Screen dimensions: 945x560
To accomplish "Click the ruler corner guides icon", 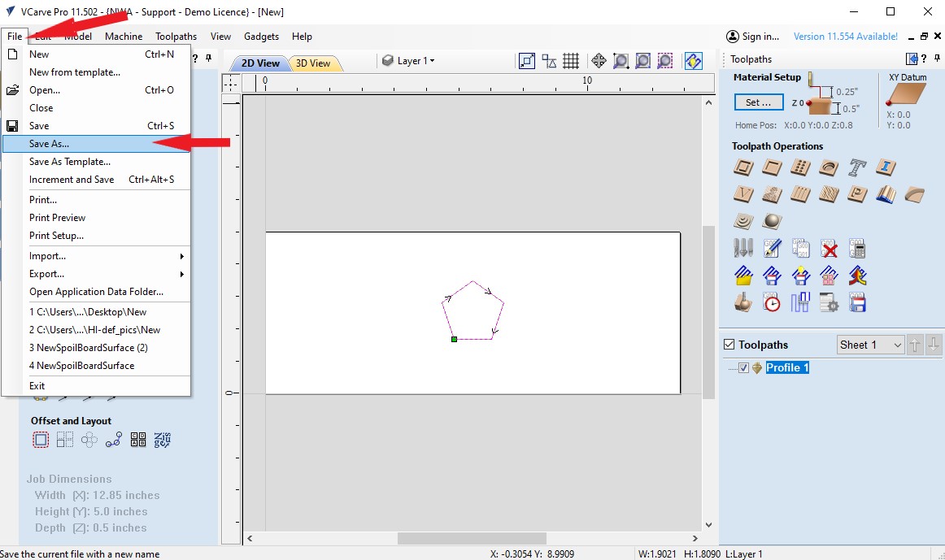I will [231, 83].
